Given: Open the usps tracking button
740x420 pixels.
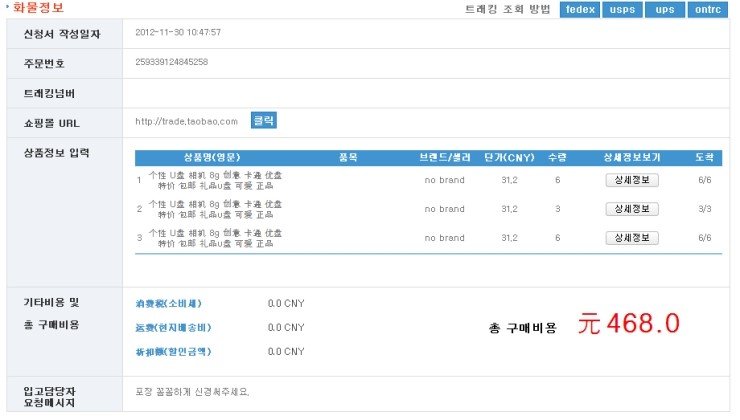Looking at the screenshot, I should pyautogui.click(x=622, y=9).
